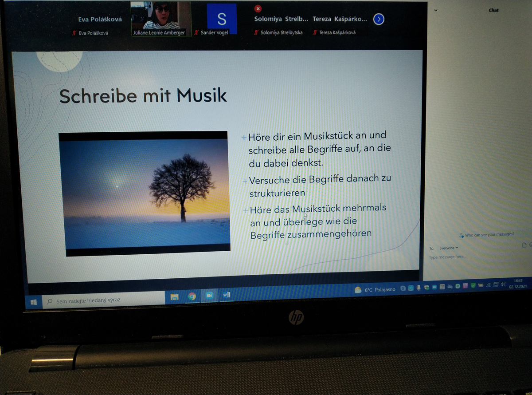Click the file attachment icon in chat

524,245
